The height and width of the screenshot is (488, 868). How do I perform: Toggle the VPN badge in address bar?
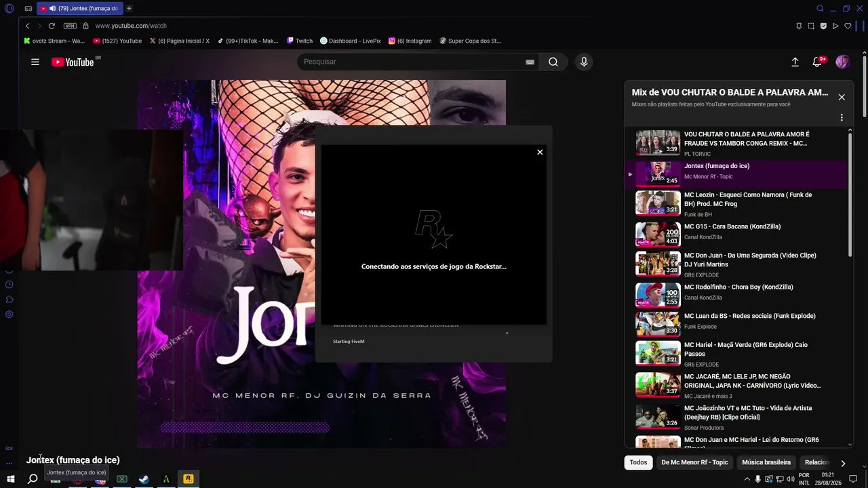pyautogui.click(x=70, y=26)
